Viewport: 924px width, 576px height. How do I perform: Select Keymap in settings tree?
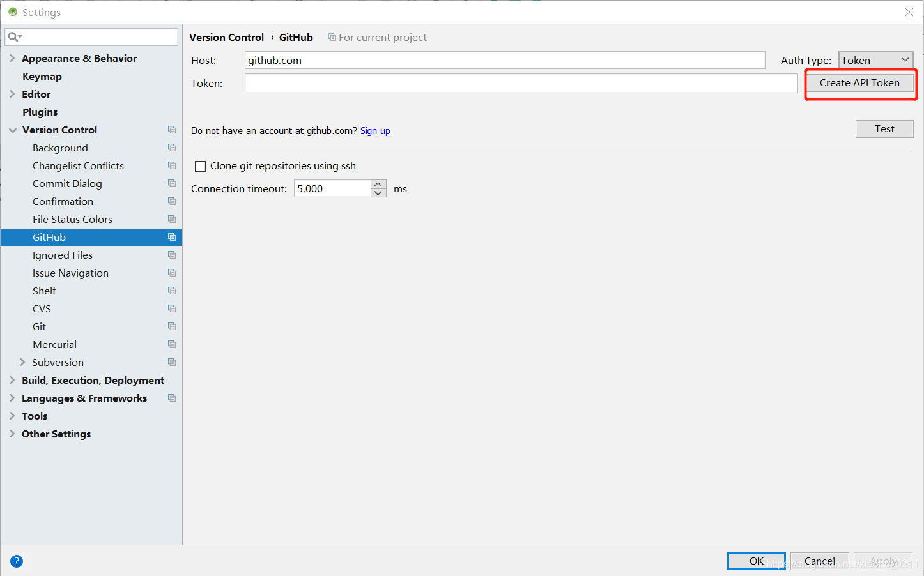[x=42, y=76]
